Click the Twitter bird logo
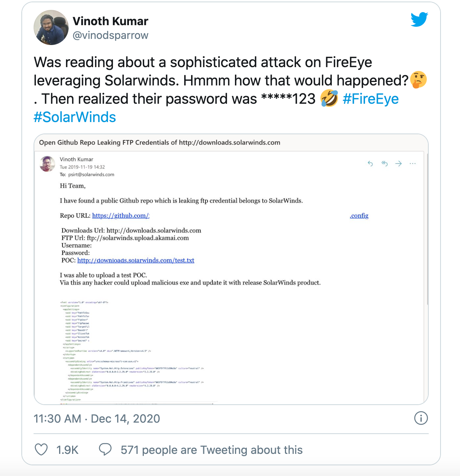The width and height of the screenshot is (460, 476). [419, 19]
